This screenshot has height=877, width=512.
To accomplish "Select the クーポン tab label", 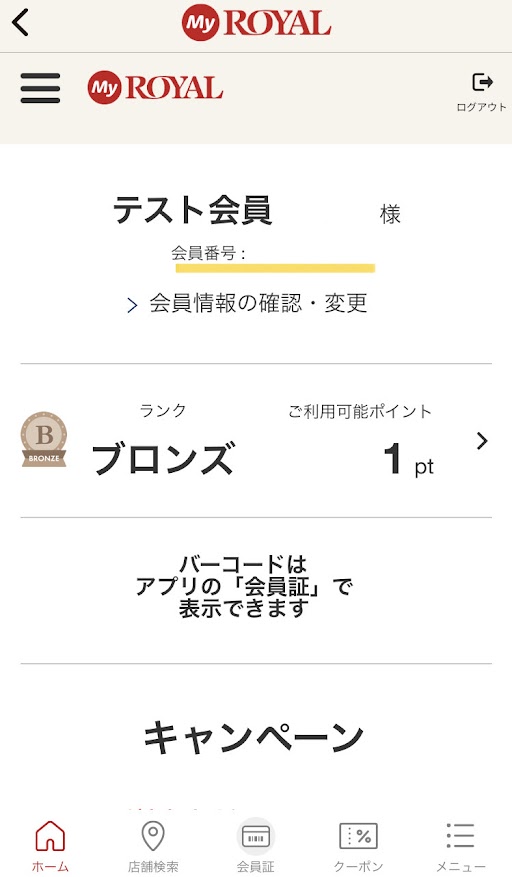I will coord(358,866).
